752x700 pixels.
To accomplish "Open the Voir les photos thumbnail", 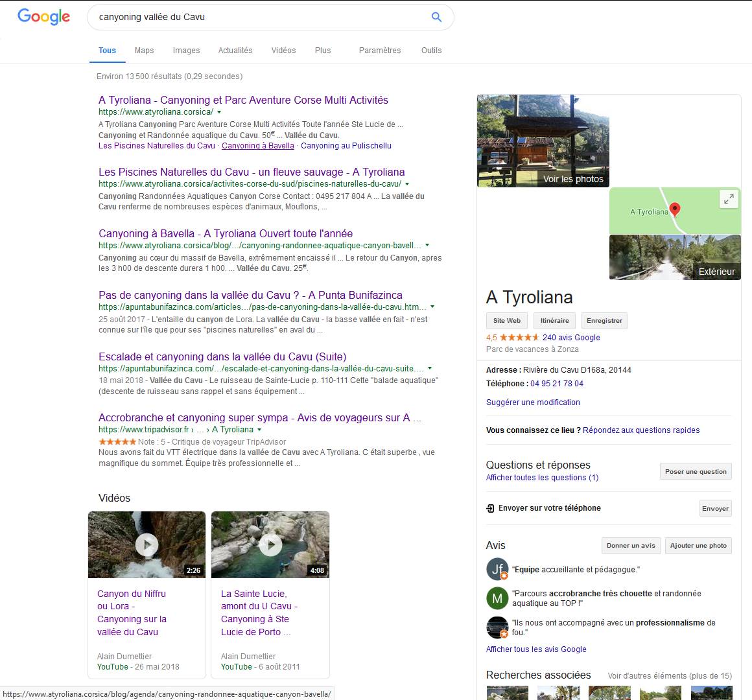I will (543, 141).
